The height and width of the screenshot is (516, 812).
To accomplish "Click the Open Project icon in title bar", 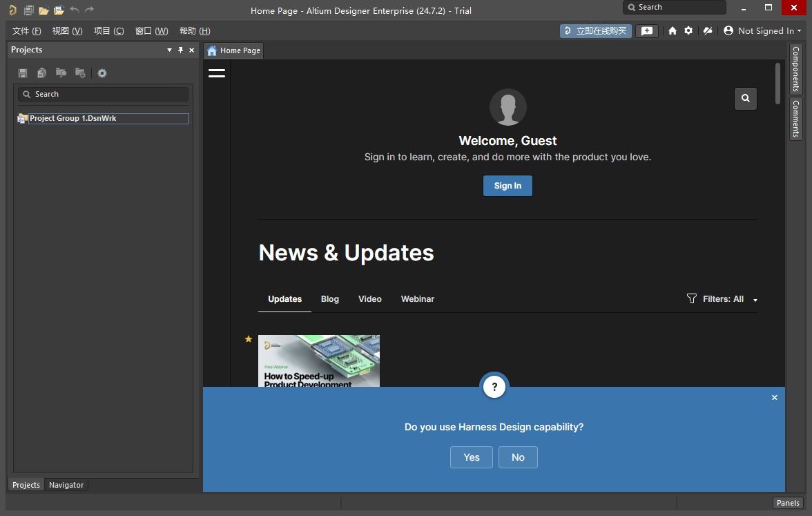I will point(59,10).
